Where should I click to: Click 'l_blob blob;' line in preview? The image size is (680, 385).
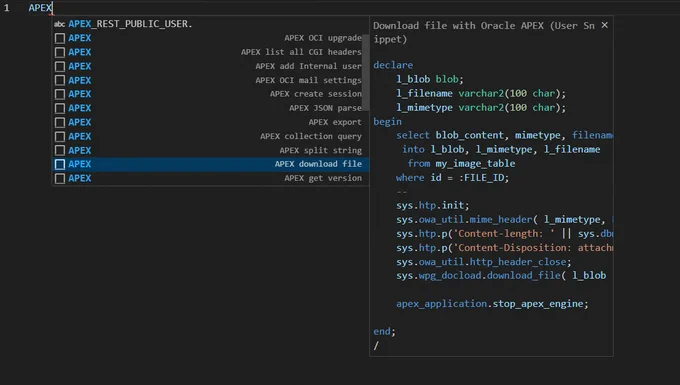430,79
